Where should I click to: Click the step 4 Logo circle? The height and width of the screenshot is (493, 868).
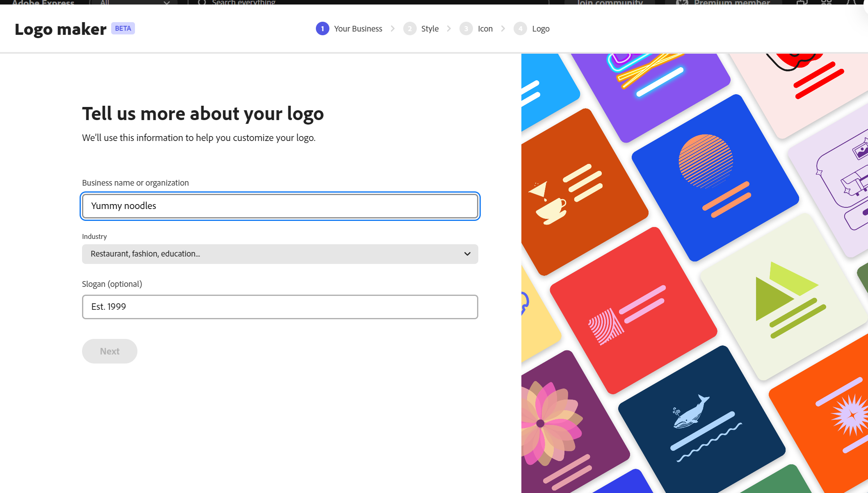tap(520, 29)
